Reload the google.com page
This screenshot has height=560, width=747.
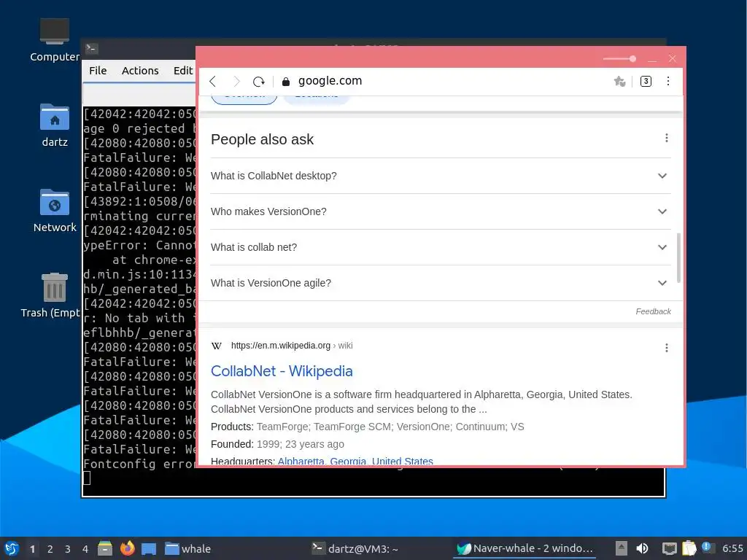pyautogui.click(x=259, y=82)
